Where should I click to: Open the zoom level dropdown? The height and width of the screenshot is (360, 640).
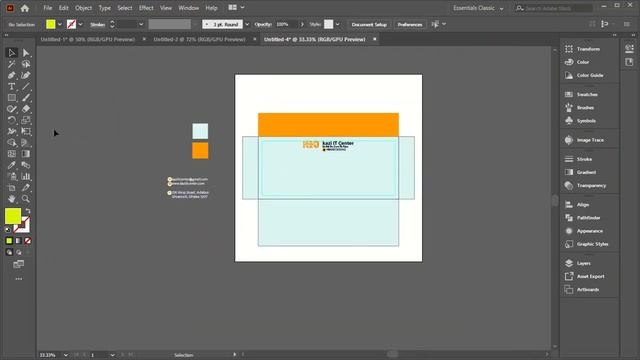[65, 355]
